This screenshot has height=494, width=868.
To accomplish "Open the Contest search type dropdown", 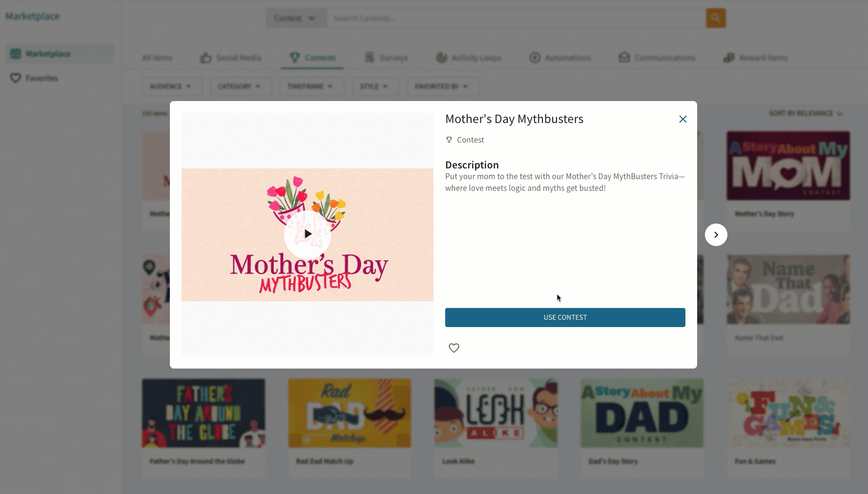I will [296, 18].
